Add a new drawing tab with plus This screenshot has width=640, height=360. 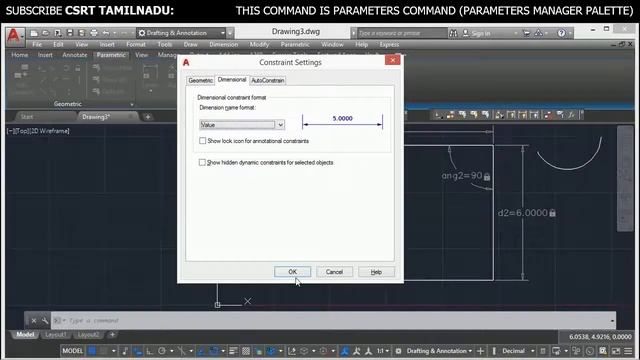[x=148, y=117]
